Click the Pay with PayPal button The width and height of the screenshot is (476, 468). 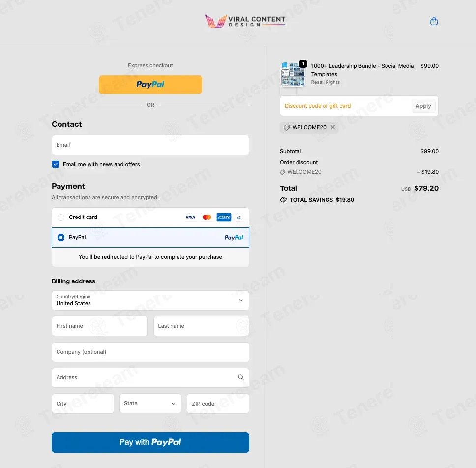[150, 442]
